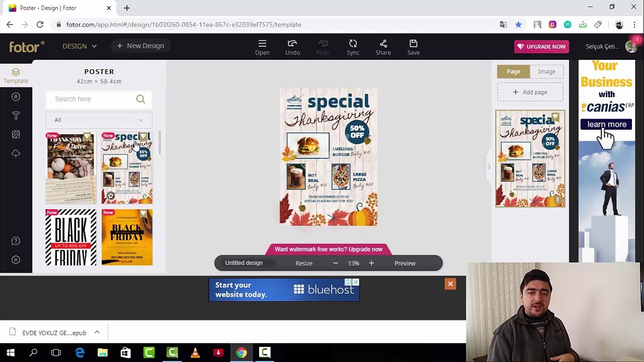The height and width of the screenshot is (362, 644).
Task: Select the striped Black Friday template
Action: click(70, 237)
